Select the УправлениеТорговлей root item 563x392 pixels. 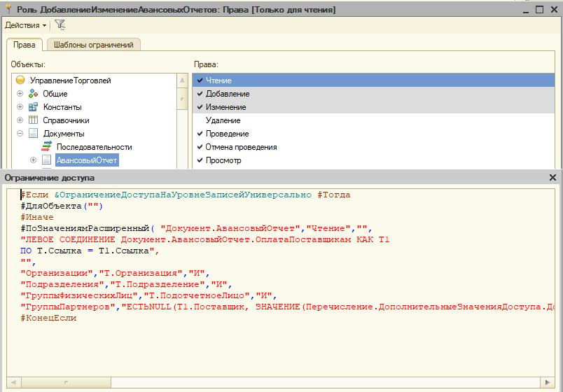70,80
